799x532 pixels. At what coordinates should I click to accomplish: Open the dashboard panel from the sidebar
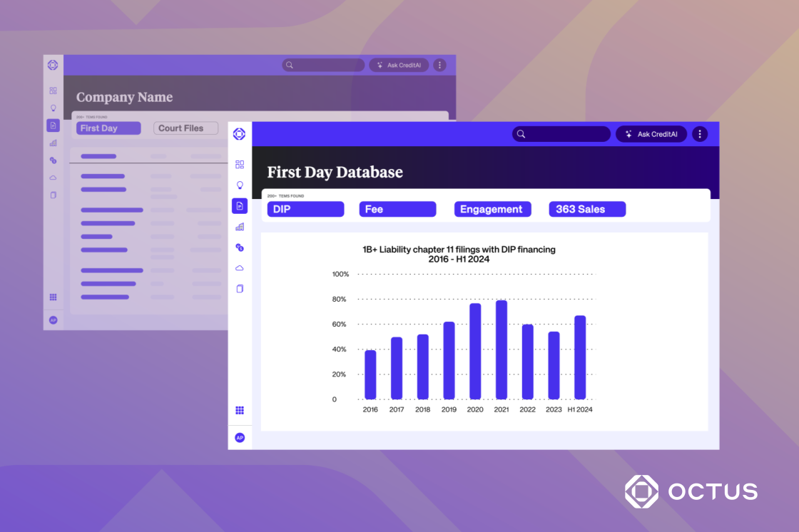pos(240,164)
